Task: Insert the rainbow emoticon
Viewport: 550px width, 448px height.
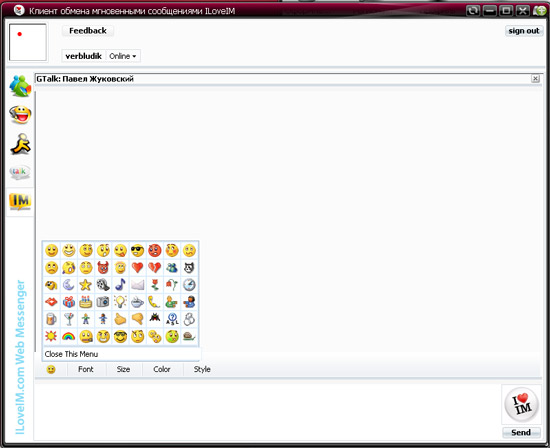Action: click(x=68, y=337)
